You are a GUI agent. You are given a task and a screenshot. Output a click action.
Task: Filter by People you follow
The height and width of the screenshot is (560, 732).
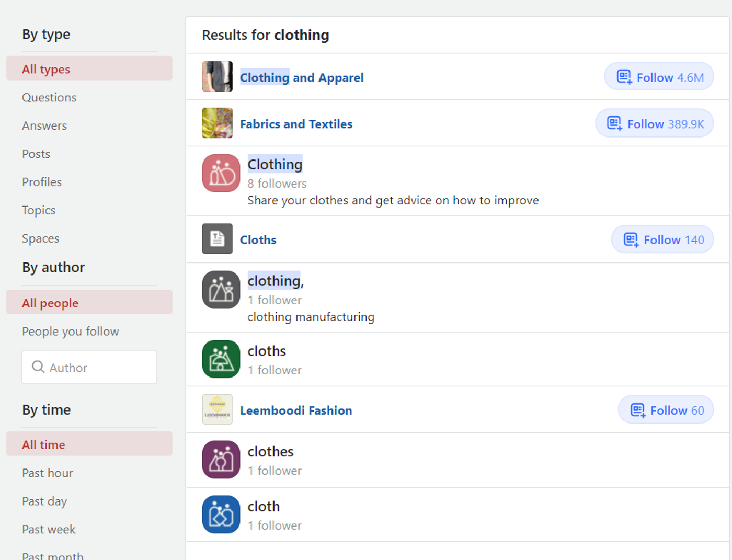pos(71,332)
